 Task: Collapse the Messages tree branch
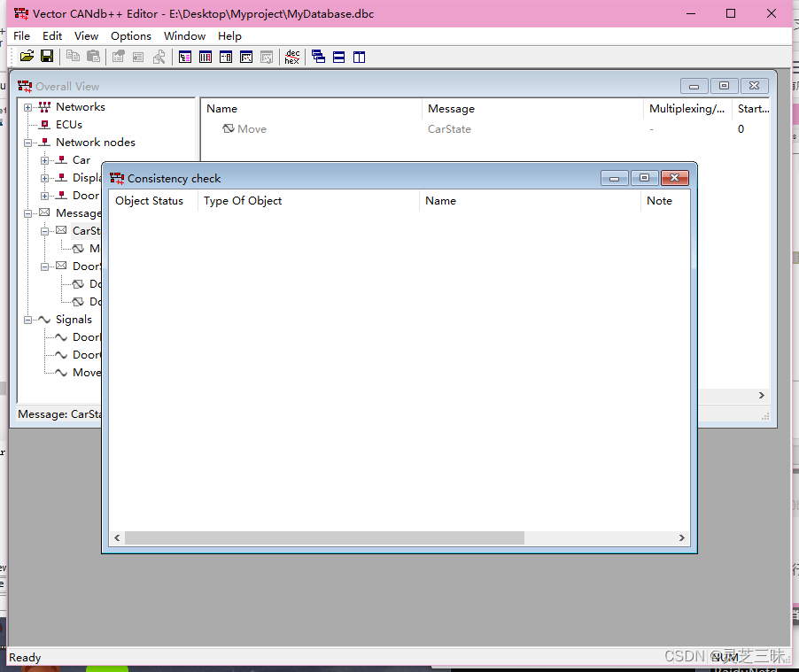pyautogui.click(x=27, y=214)
